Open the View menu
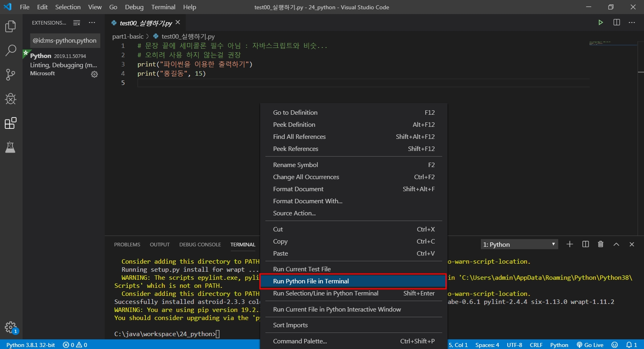Viewport: 644px width, 349px height. pos(95,7)
